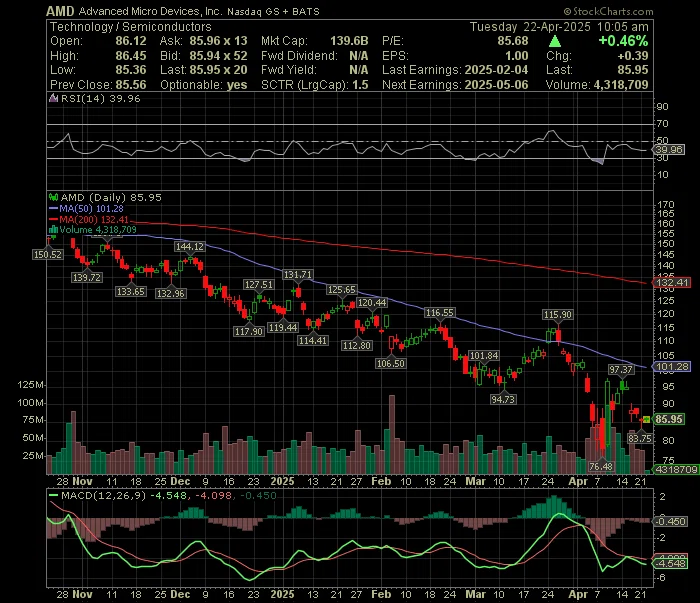The width and height of the screenshot is (700, 603).
Task: Click the 94.73 low annotation label
Action: pyautogui.click(x=503, y=399)
